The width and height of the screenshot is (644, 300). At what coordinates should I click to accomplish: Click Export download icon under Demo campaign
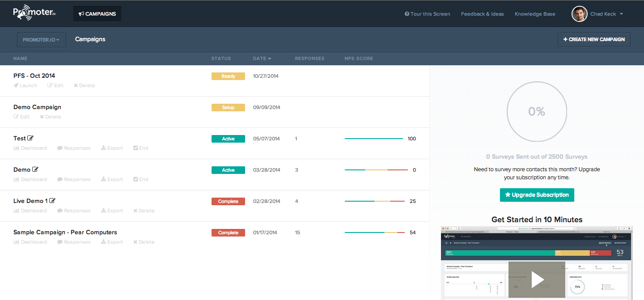[103, 179]
